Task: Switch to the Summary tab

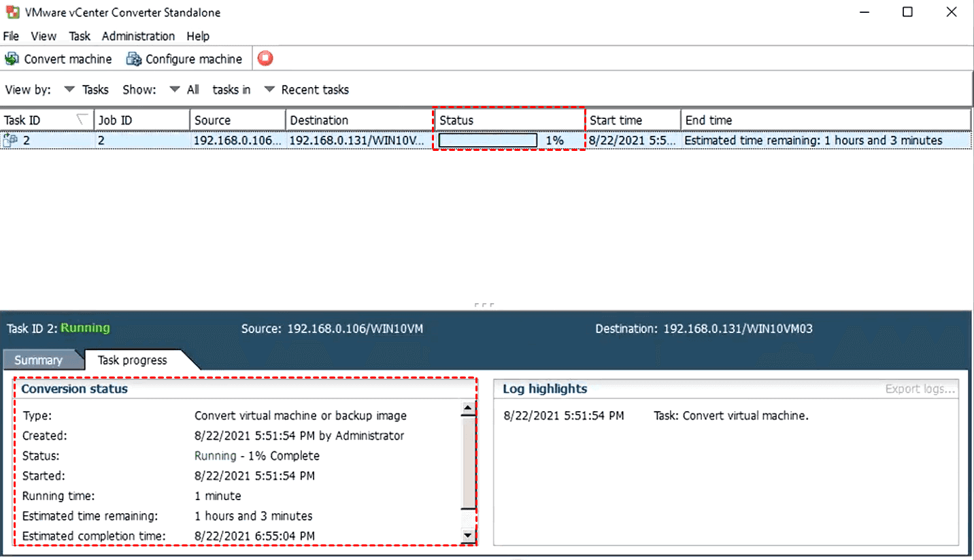Action: point(38,360)
